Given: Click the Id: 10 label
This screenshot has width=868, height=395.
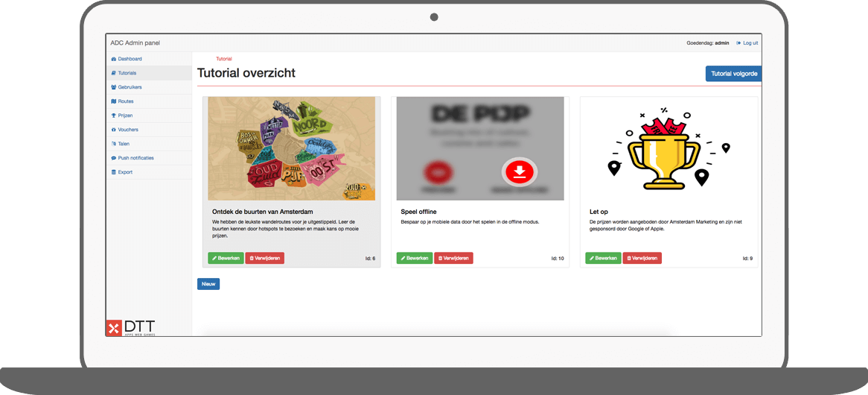Looking at the screenshot, I should tap(558, 259).
